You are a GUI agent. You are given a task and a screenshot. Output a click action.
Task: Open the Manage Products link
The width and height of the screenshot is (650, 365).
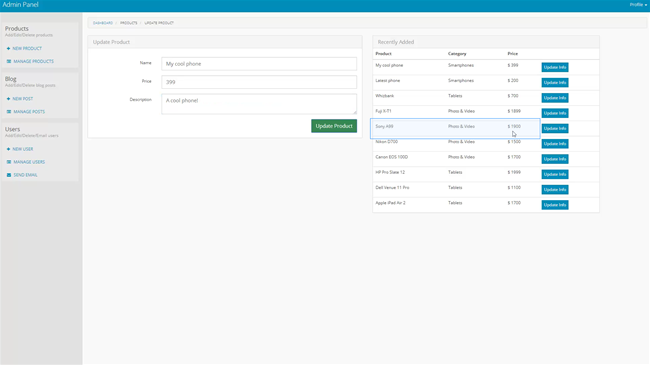click(34, 61)
